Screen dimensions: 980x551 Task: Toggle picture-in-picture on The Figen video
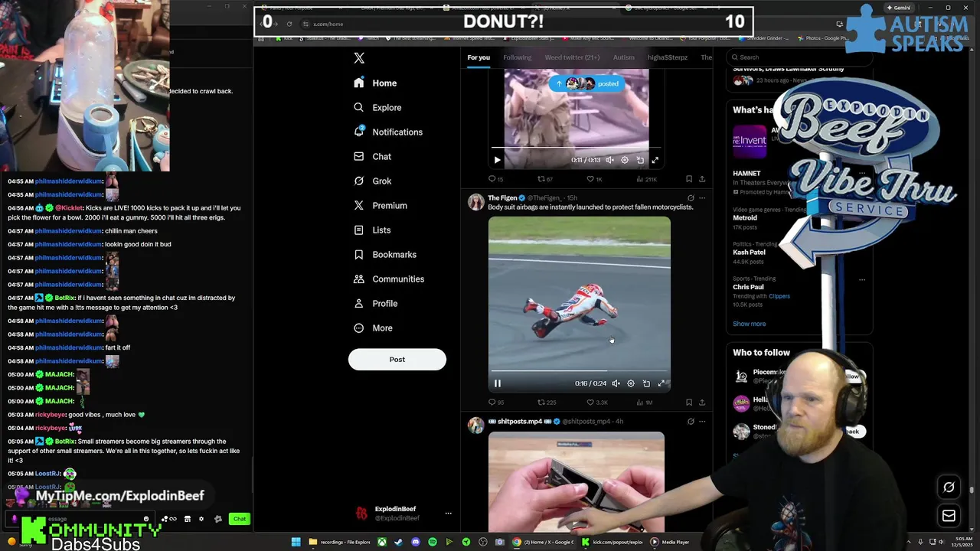coord(646,383)
